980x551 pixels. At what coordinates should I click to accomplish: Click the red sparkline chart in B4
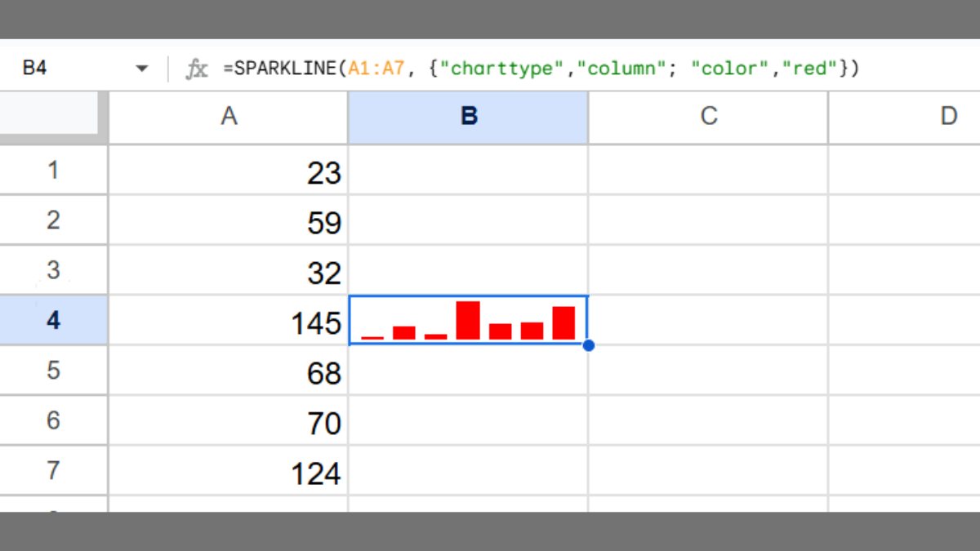(468, 320)
